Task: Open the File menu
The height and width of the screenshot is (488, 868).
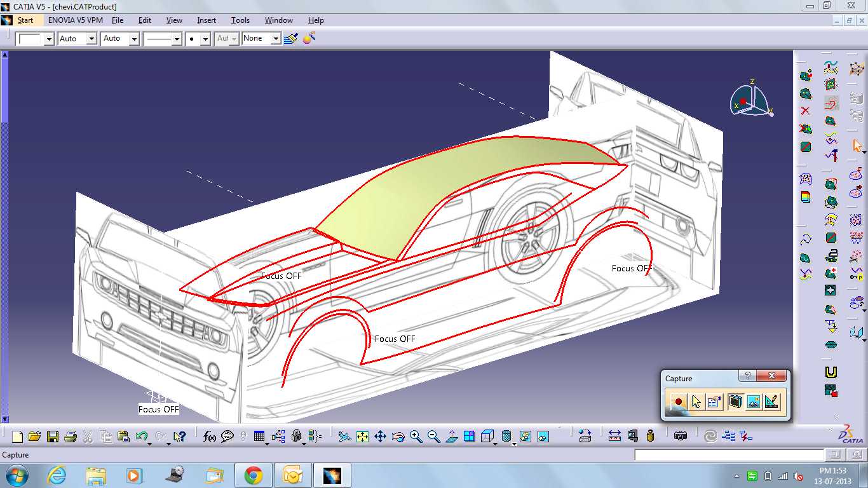Action: click(x=118, y=20)
